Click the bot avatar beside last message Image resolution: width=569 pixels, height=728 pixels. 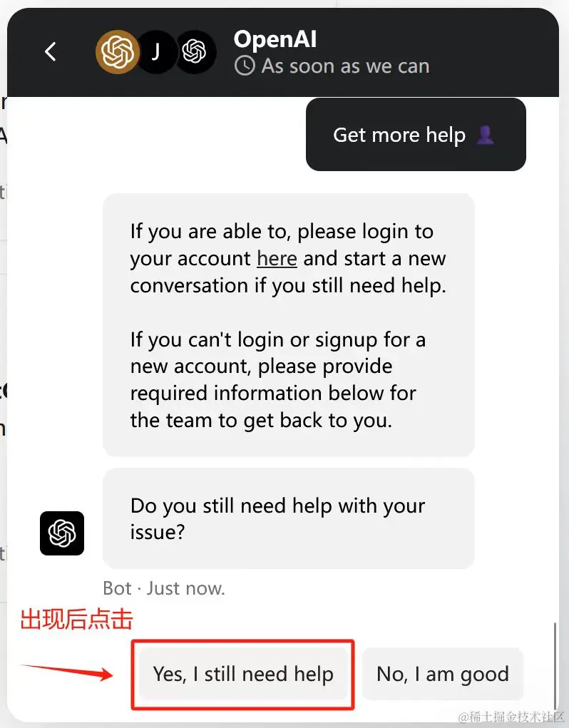coord(62,533)
